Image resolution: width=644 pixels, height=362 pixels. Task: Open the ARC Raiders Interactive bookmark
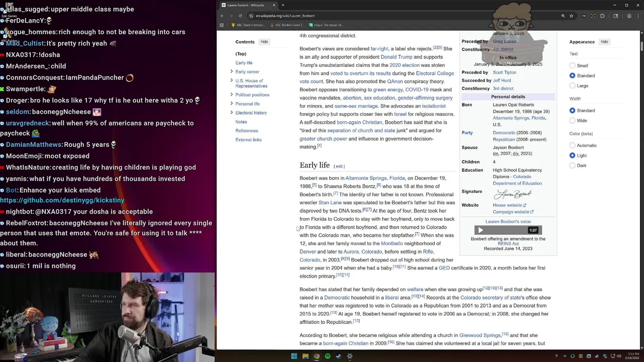[248, 25]
